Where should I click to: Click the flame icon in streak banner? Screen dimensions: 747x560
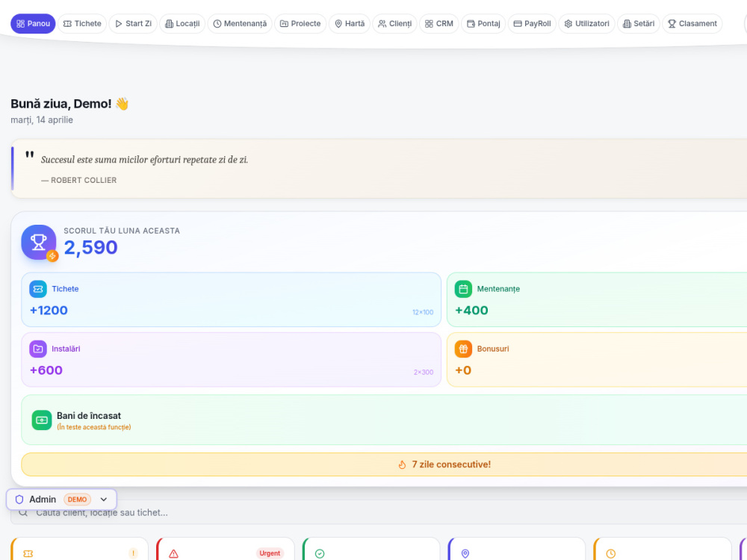(x=402, y=464)
